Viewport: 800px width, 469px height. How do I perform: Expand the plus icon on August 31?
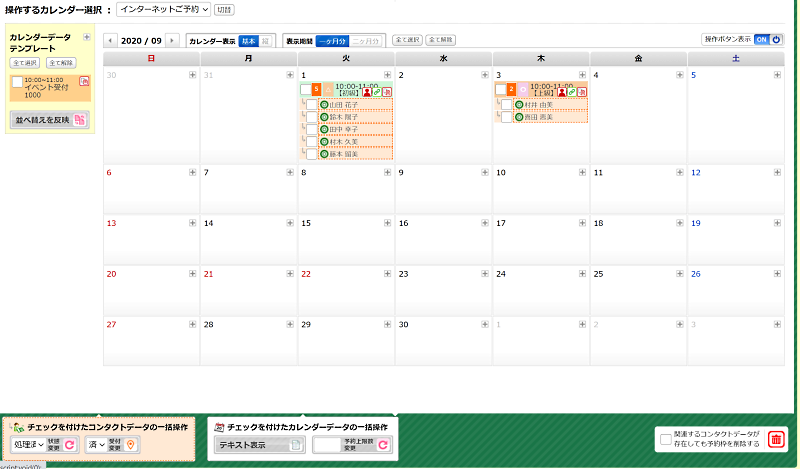coord(290,75)
